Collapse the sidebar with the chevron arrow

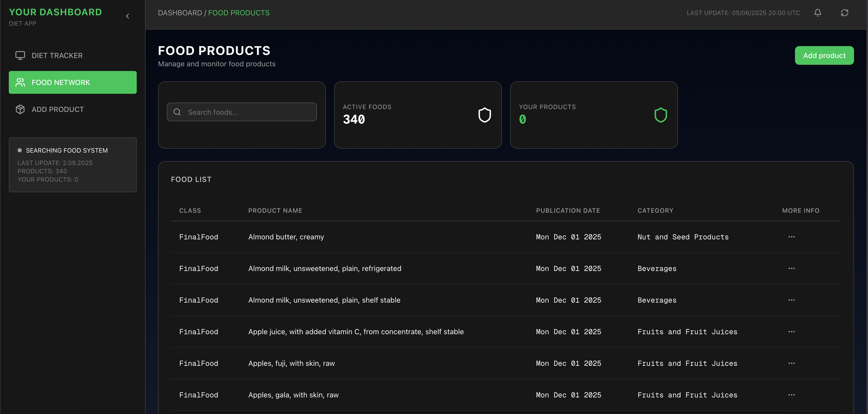127,16
